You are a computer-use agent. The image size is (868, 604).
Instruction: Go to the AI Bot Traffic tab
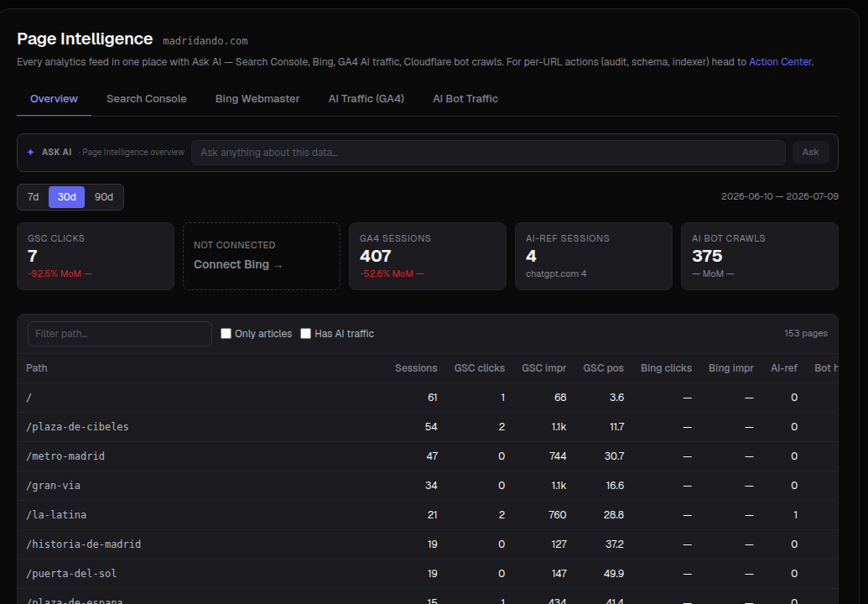465,98
